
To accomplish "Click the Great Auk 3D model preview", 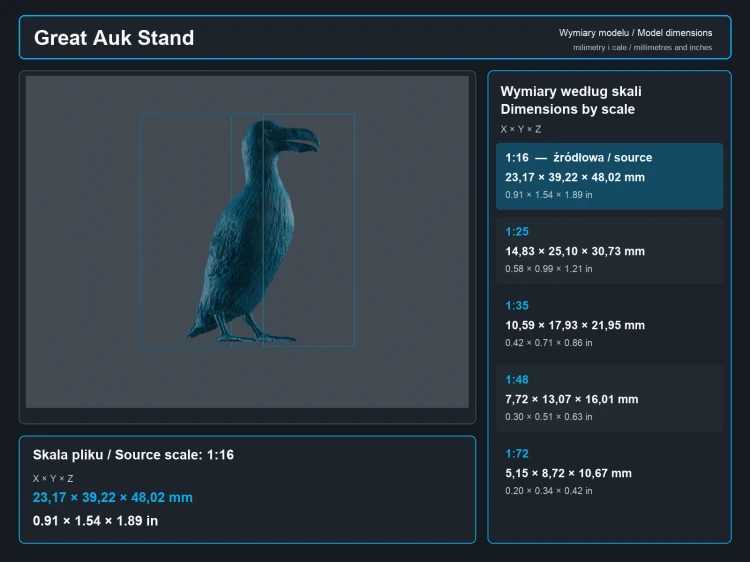I will (247, 242).
